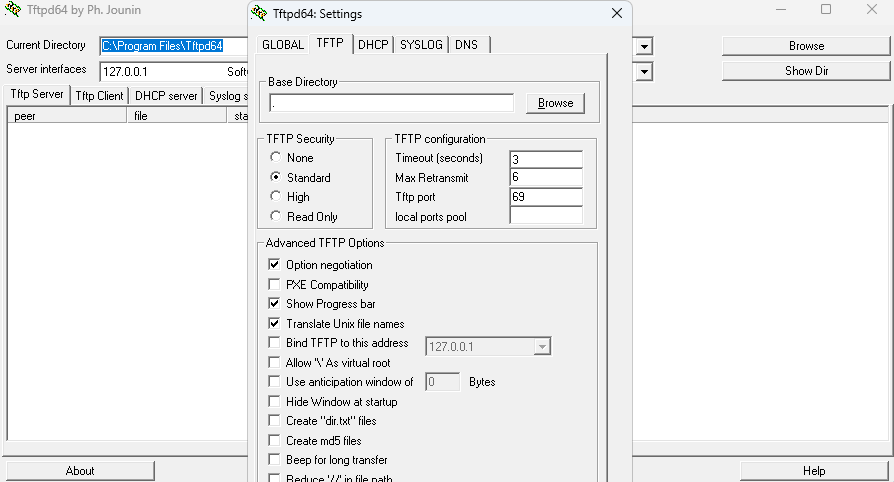Expand Server interfaces dropdown arrow in main window
The image size is (894, 482).
pos(644,71)
